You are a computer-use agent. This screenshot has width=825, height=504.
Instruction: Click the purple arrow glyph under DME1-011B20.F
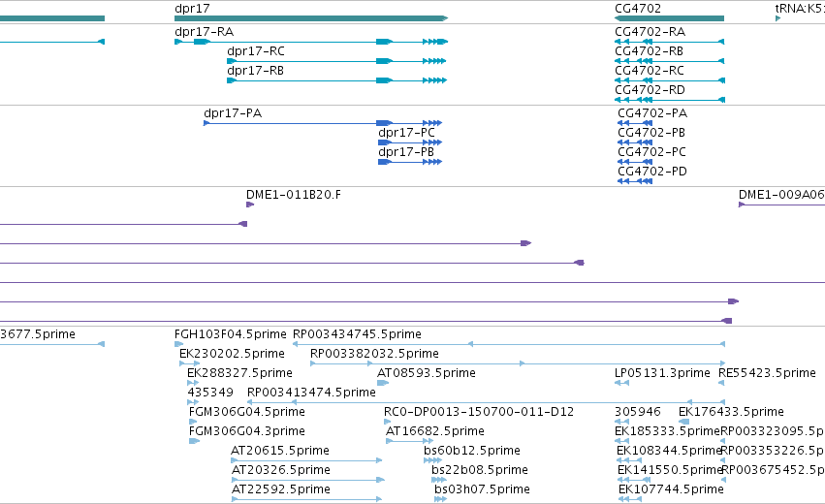tap(250, 205)
